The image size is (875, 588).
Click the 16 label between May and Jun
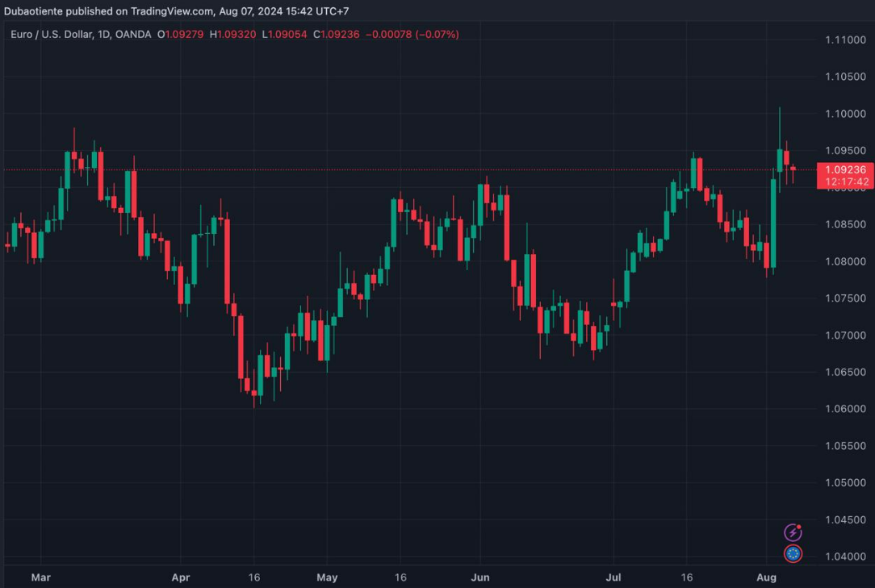point(400,578)
